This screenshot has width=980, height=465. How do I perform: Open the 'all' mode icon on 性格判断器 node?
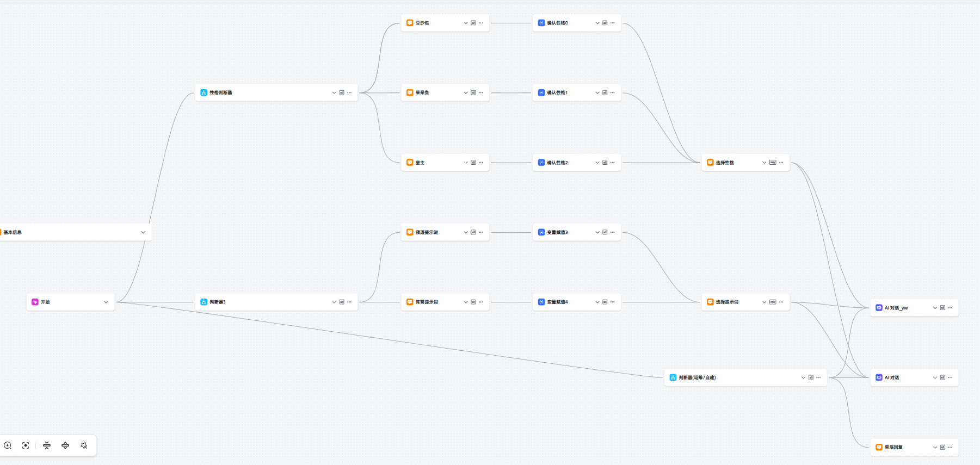342,92
